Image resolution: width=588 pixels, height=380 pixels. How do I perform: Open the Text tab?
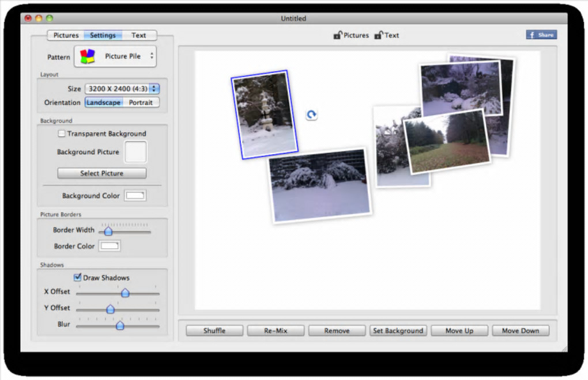[138, 35]
